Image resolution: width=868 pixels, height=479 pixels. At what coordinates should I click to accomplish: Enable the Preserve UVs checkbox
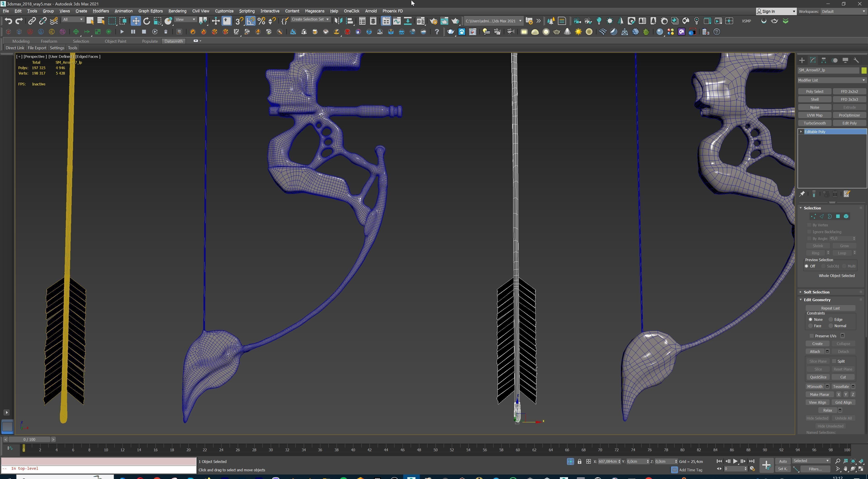[x=812, y=336]
